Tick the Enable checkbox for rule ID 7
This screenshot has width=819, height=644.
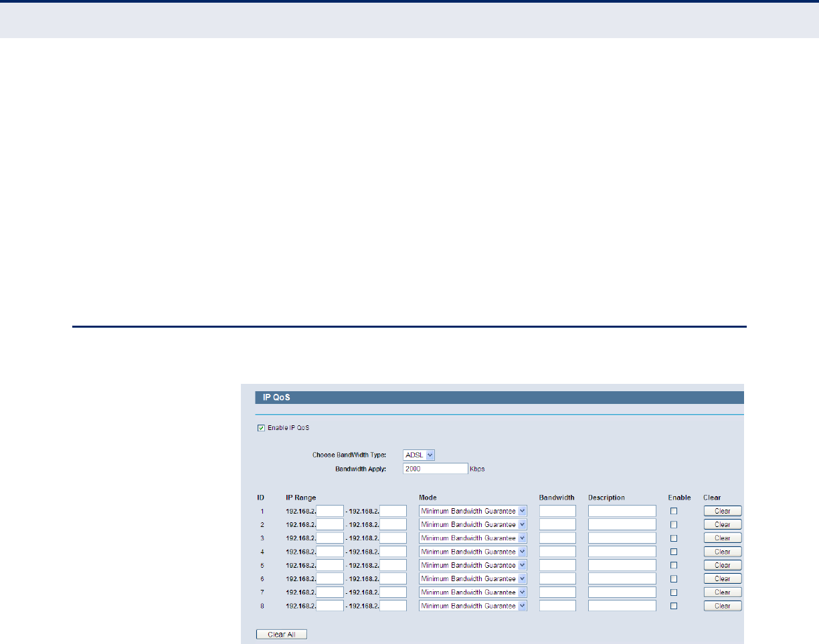[674, 593]
